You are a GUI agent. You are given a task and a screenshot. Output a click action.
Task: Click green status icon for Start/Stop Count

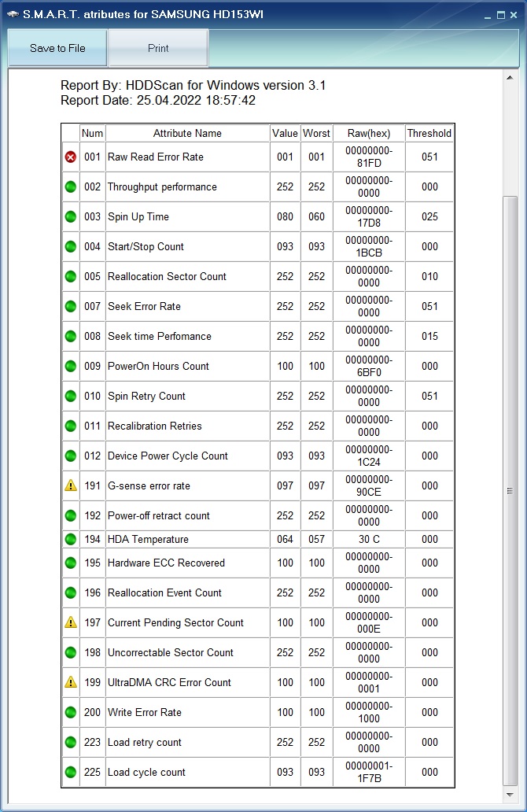coord(71,246)
